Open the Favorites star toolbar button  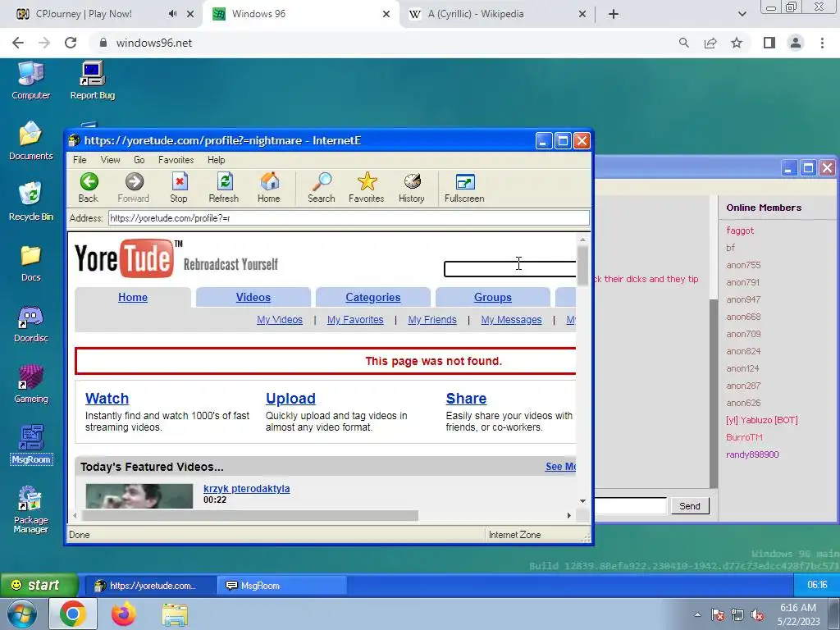pyautogui.click(x=367, y=188)
